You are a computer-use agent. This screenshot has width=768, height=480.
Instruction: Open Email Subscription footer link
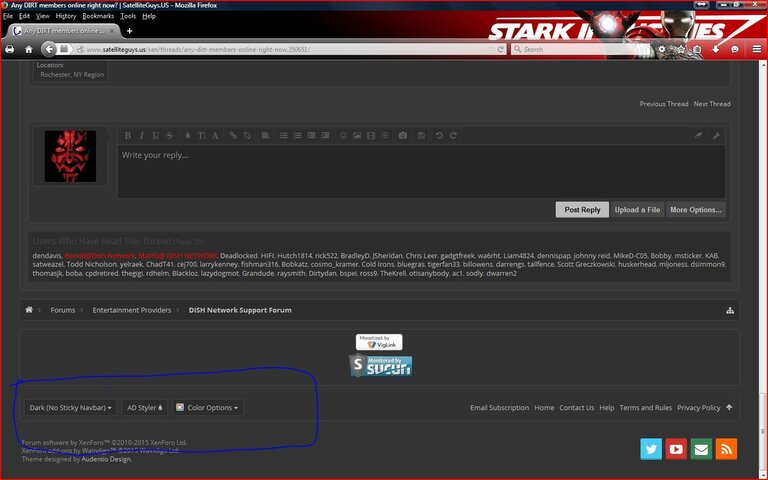(x=500, y=408)
